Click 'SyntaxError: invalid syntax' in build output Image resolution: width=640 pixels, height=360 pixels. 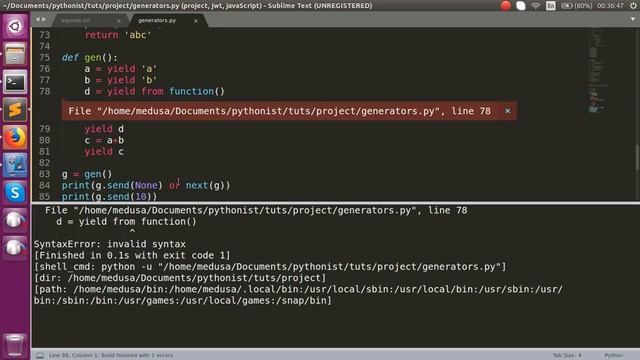[x=110, y=244]
